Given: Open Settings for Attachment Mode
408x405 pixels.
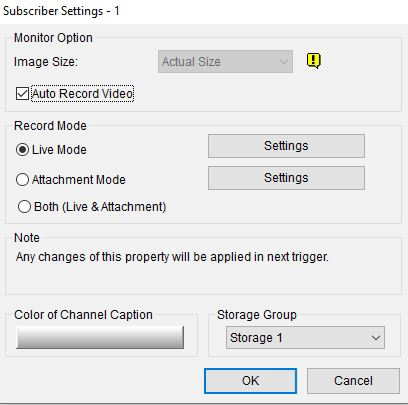Looking at the screenshot, I should [286, 178].
